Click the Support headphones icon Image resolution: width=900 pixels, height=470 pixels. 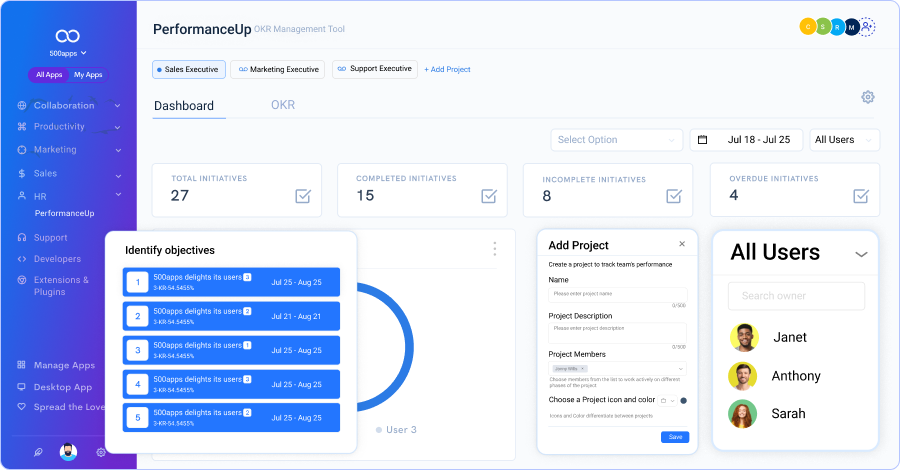(x=22, y=238)
